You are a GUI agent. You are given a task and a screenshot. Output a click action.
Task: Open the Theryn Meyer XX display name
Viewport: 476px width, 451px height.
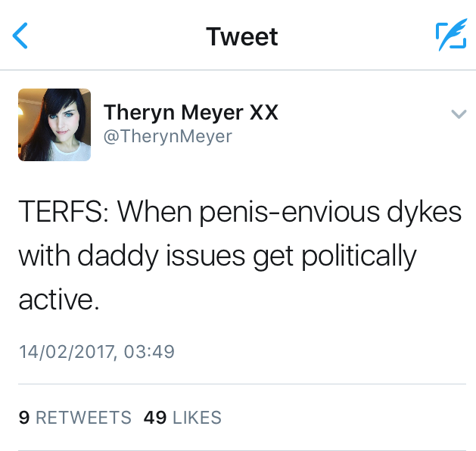(191, 113)
